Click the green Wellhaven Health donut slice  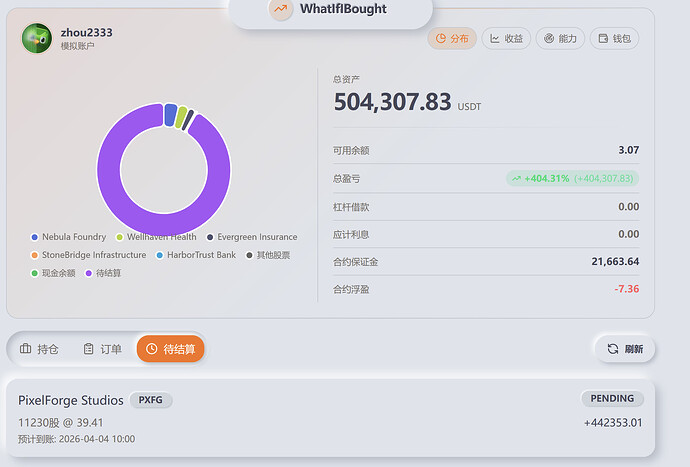point(181,118)
